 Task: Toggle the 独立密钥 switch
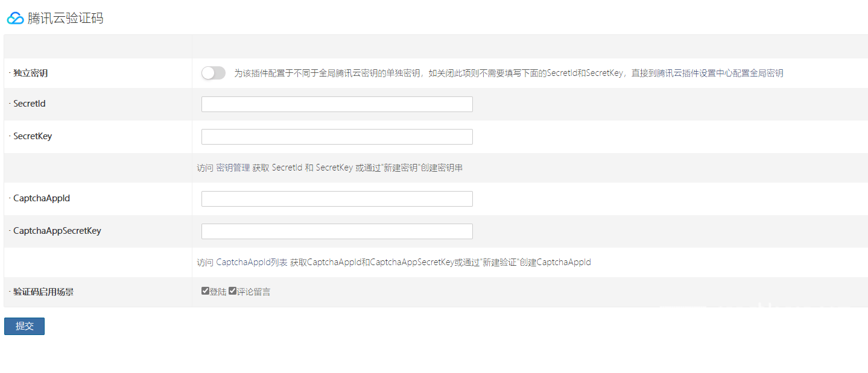click(x=214, y=73)
